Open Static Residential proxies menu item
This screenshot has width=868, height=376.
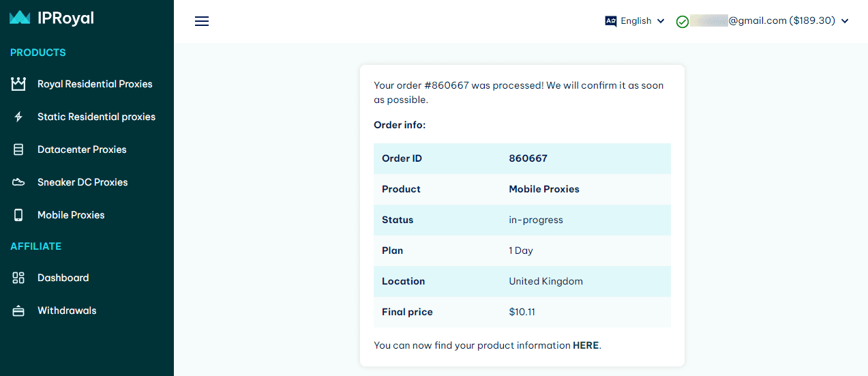pyautogui.click(x=96, y=117)
